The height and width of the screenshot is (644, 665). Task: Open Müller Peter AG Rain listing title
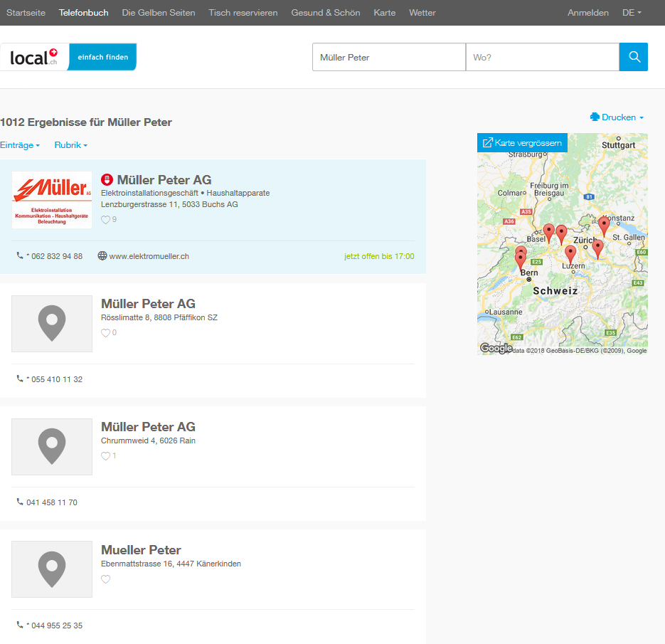(x=148, y=427)
